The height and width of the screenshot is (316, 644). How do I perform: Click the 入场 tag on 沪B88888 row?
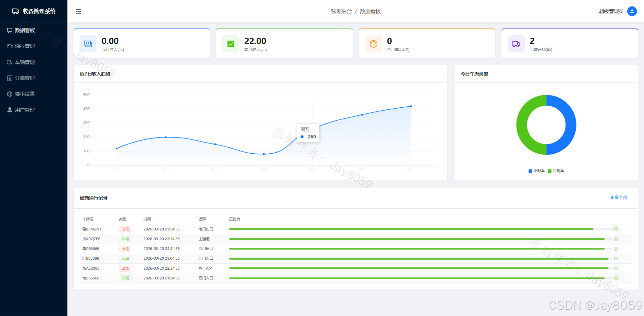(125, 259)
